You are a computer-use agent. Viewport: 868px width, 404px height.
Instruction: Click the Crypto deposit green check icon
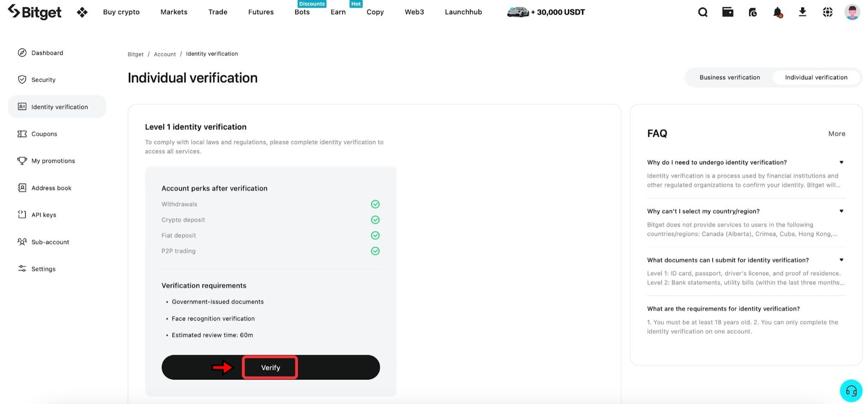pos(375,220)
